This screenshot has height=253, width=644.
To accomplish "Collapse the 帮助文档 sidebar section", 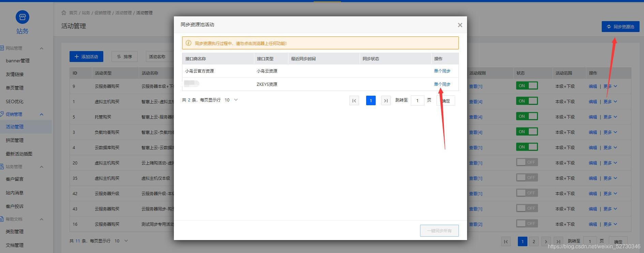I will 42,219.
